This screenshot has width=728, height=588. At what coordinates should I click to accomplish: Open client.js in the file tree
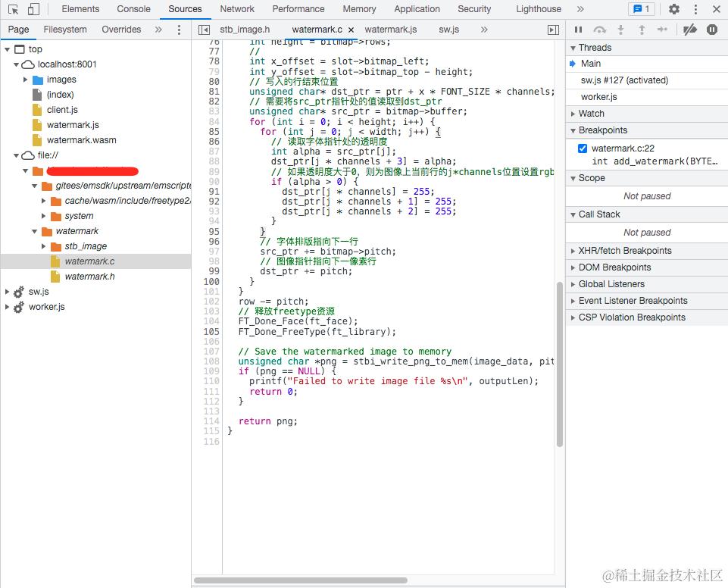[62, 110]
